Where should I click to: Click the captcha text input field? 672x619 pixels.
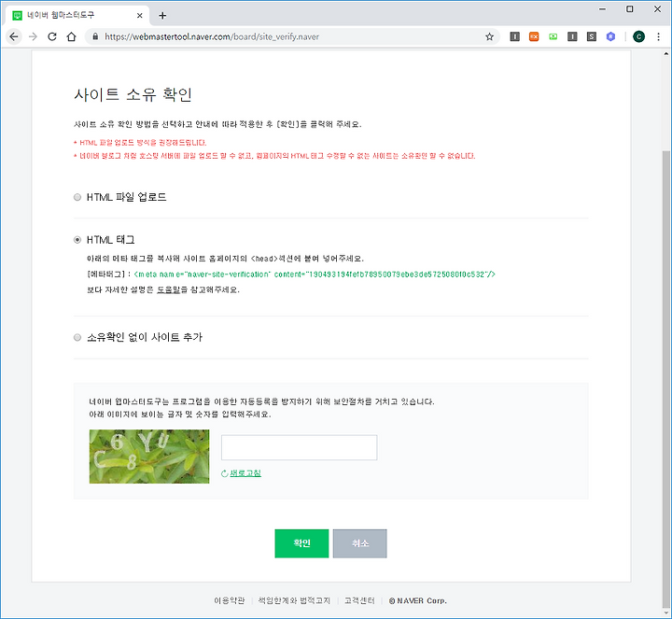click(300, 447)
